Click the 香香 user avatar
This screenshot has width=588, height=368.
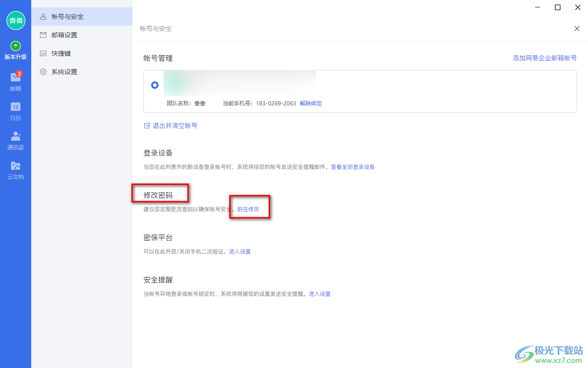point(16,20)
